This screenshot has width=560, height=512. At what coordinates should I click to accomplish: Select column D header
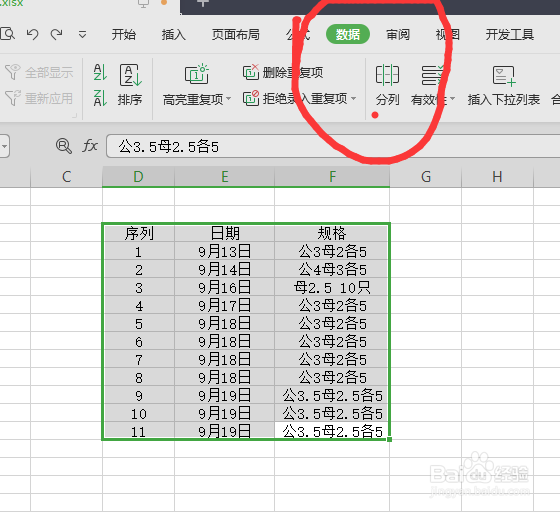click(138, 176)
